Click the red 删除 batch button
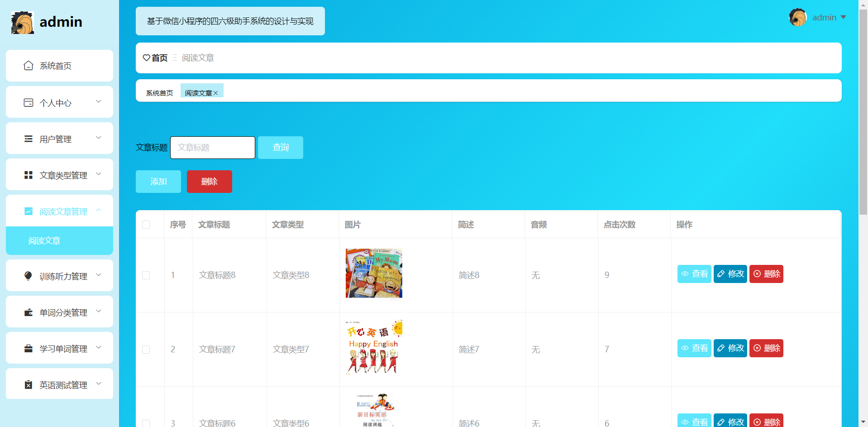This screenshot has height=427, width=868. pyautogui.click(x=210, y=182)
